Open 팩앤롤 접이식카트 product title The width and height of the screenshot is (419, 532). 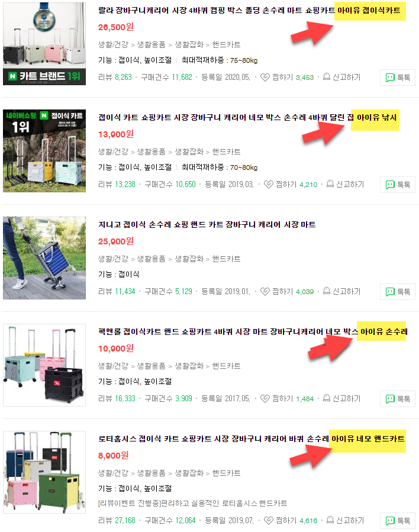[253, 331]
